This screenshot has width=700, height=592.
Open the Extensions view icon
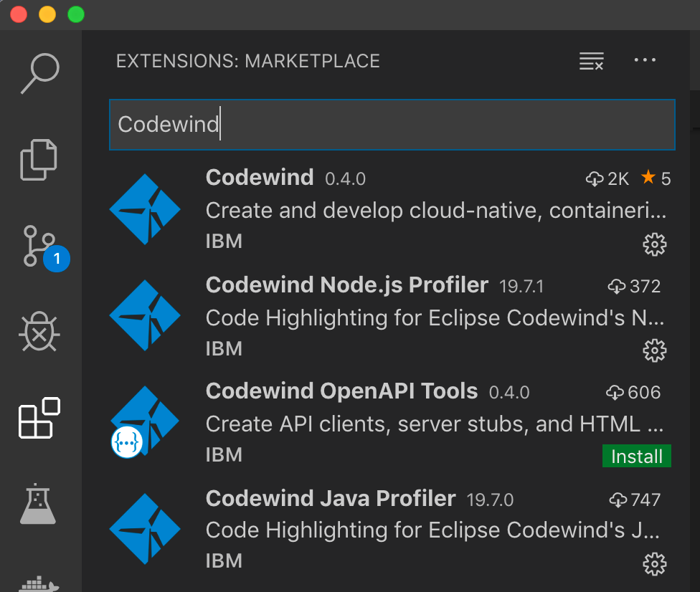[39, 418]
